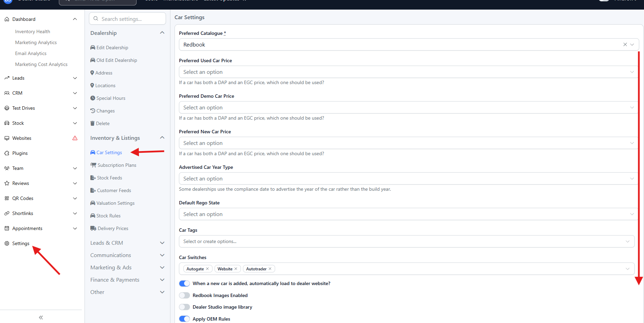The width and height of the screenshot is (644, 323).
Task: Click the QR Codes icon
Action: [x=7, y=198]
